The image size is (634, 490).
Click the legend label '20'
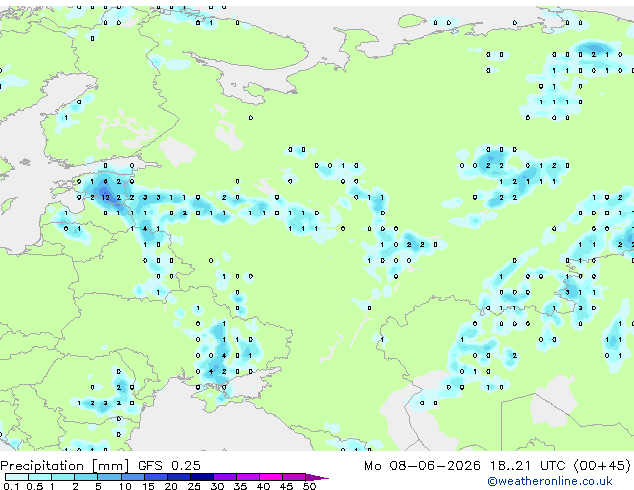(171, 486)
